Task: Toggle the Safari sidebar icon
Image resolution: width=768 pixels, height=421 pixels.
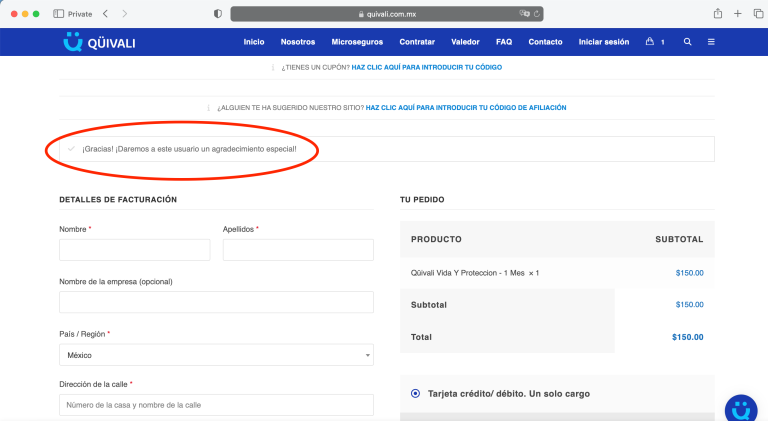Action: coord(58,14)
